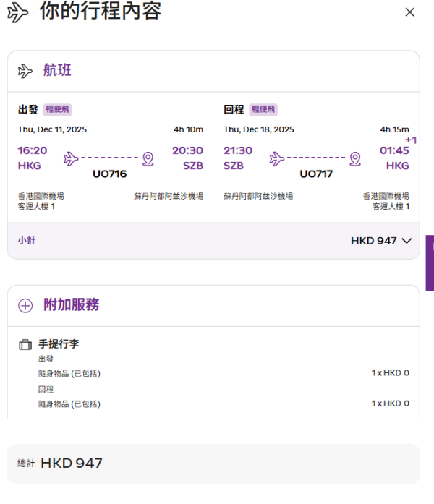Click the 輕便飛 badge next to 回程
The height and width of the screenshot is (504, 434).
pos(263,110)
